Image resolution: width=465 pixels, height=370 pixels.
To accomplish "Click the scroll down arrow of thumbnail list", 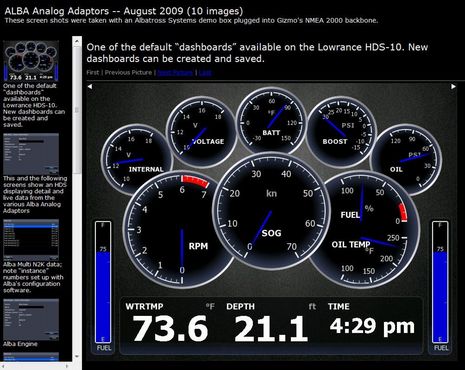I will pyautogui.click(x=77, y=356).
